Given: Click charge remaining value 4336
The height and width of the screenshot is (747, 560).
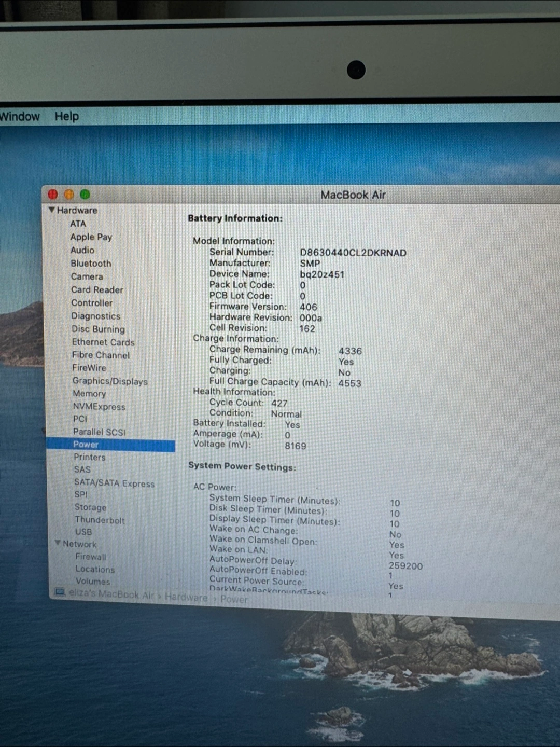Looking at the screenshot, I should [x=350, y=351].
